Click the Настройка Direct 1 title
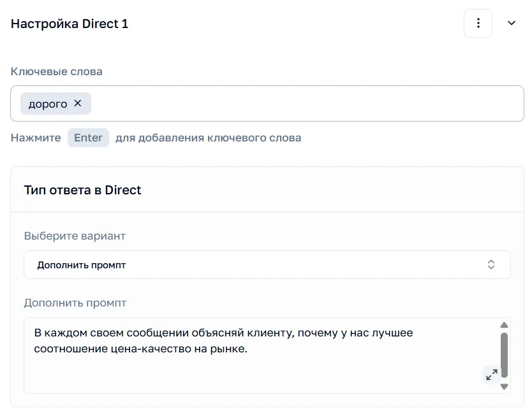 coord(70,24)
